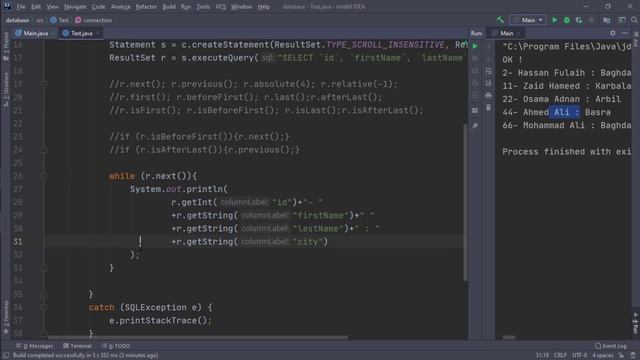This screenshot has height=360, width=640.
Task: Toggle fold marker at catch line 36
Action: [44, 307]
